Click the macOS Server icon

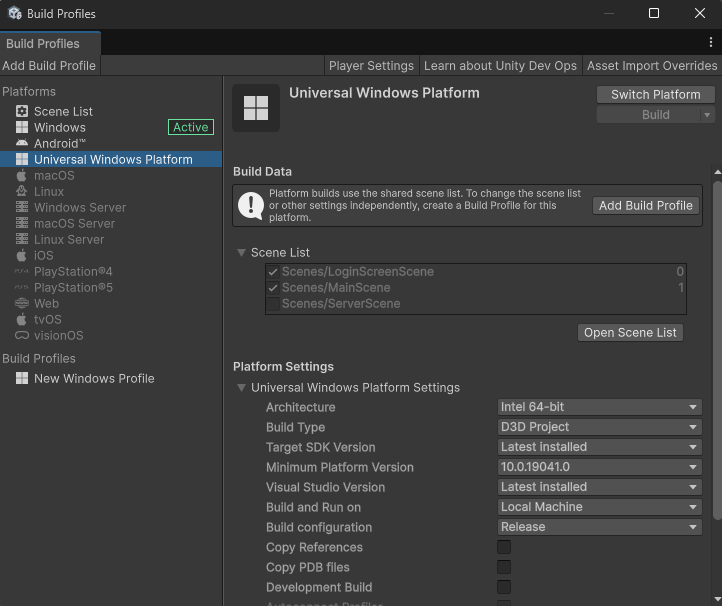(22, 223)
